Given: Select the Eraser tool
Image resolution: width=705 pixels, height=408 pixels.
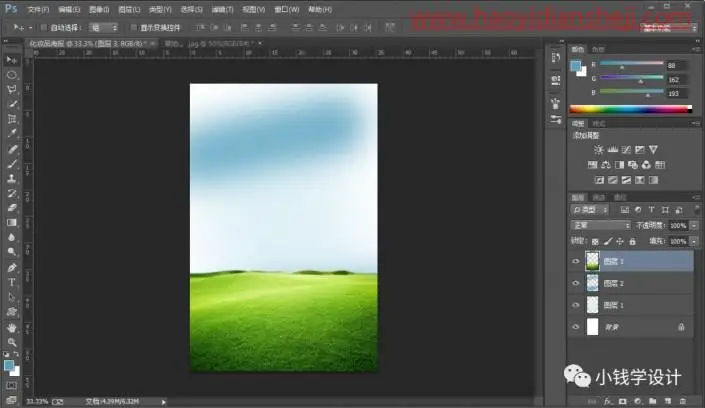Looking at the screenshot, I should [12, 208].
